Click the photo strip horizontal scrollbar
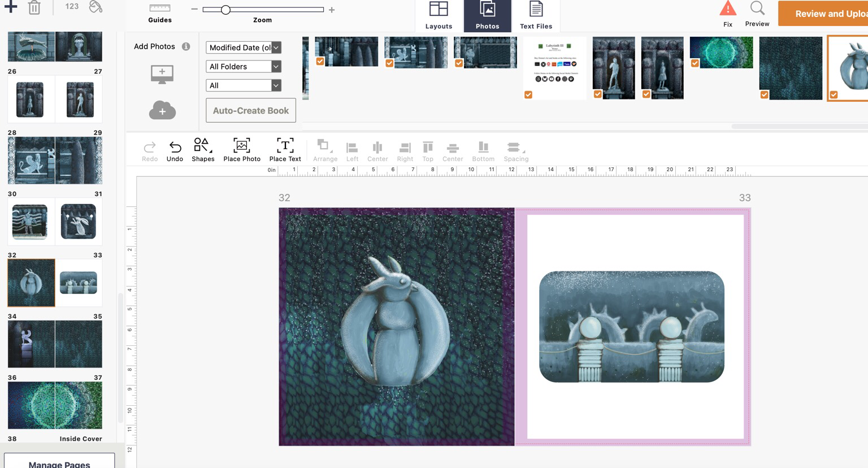The height and width of the screenshot is (468, 868). [x=800, y=126]
